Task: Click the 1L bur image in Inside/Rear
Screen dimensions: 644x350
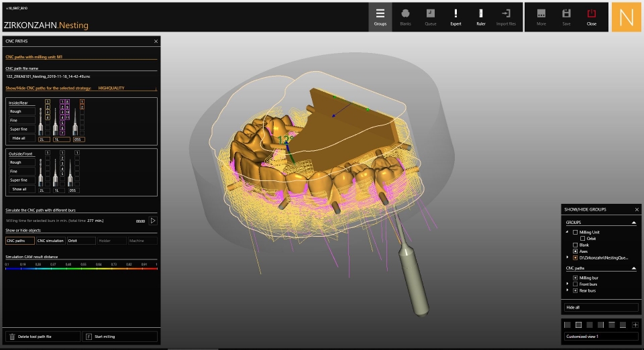Action: click(x=56, y=121)
